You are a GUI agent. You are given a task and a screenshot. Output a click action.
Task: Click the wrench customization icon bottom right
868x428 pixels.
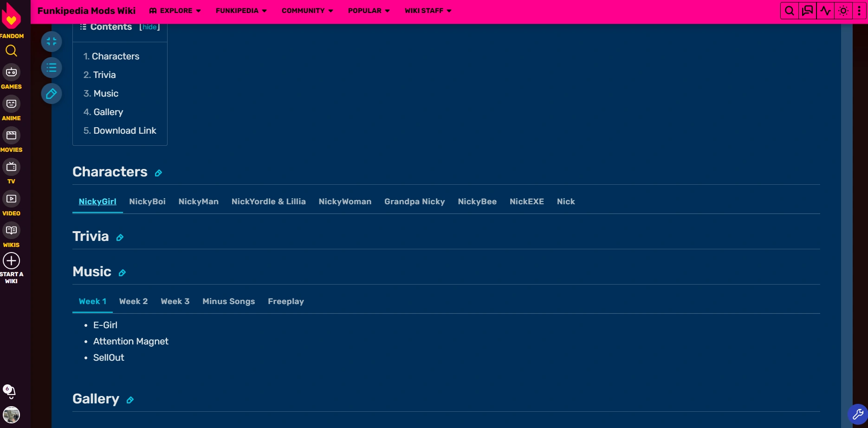pos(857,414)
